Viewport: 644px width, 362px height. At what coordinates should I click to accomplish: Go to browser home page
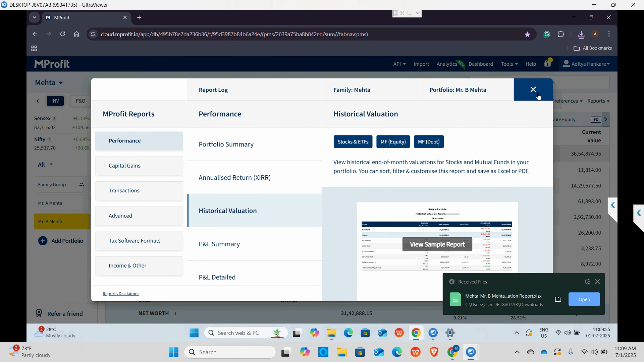coord(76,34)
